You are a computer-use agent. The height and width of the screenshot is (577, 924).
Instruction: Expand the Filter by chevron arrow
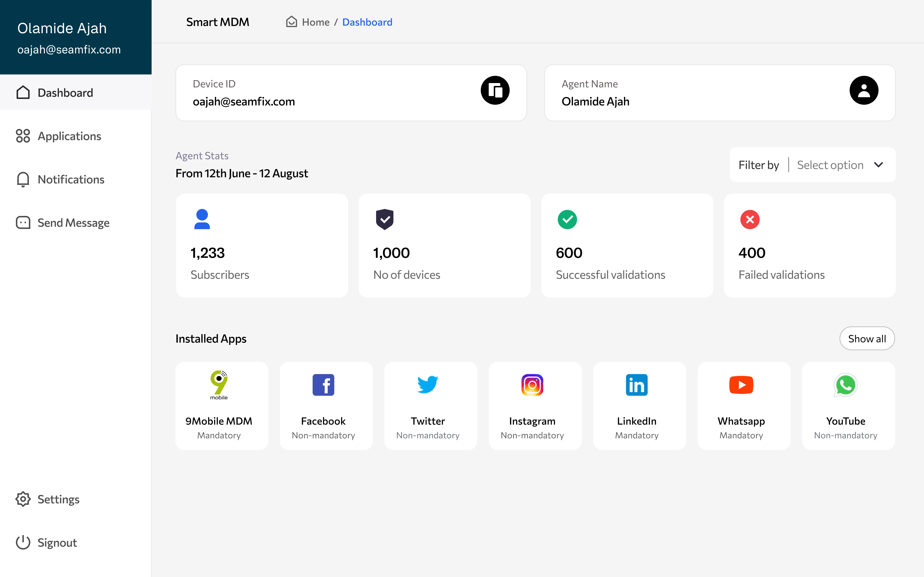tap(879, 165)
